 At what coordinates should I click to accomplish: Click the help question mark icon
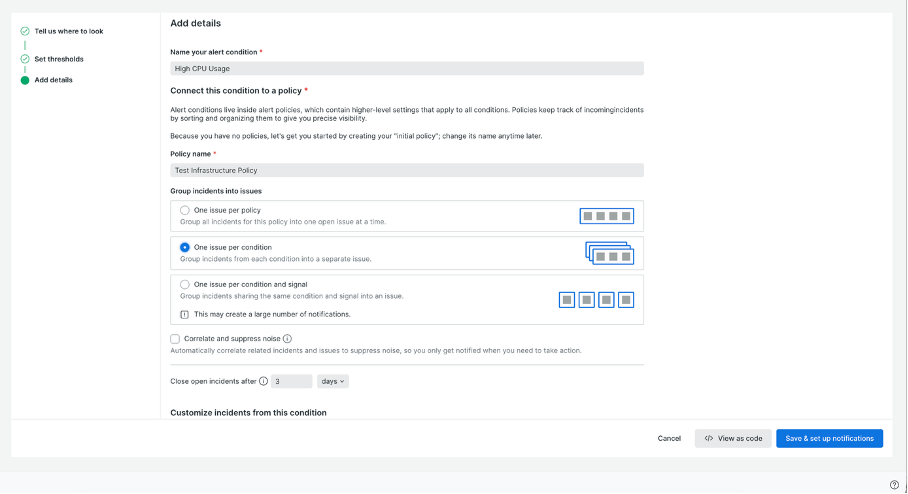click(x=894, y=485)
